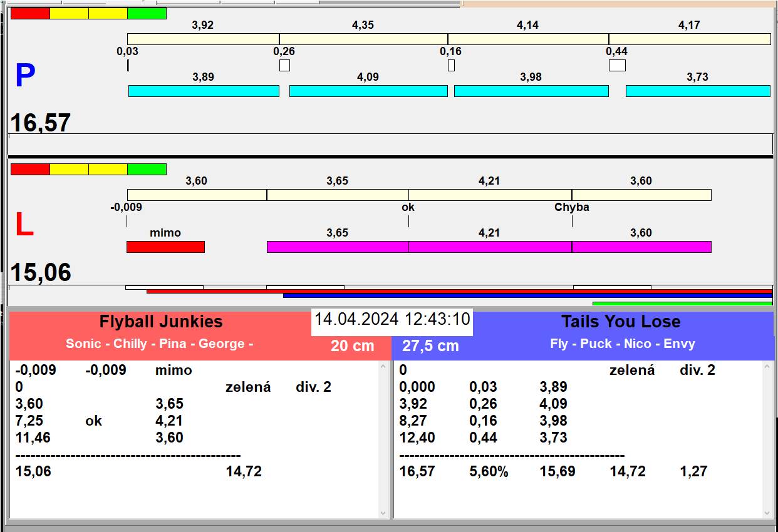The height and width of the screenshot is (532, 778).
Task: Click the Flyball Junkies team header
Action: 161,322
